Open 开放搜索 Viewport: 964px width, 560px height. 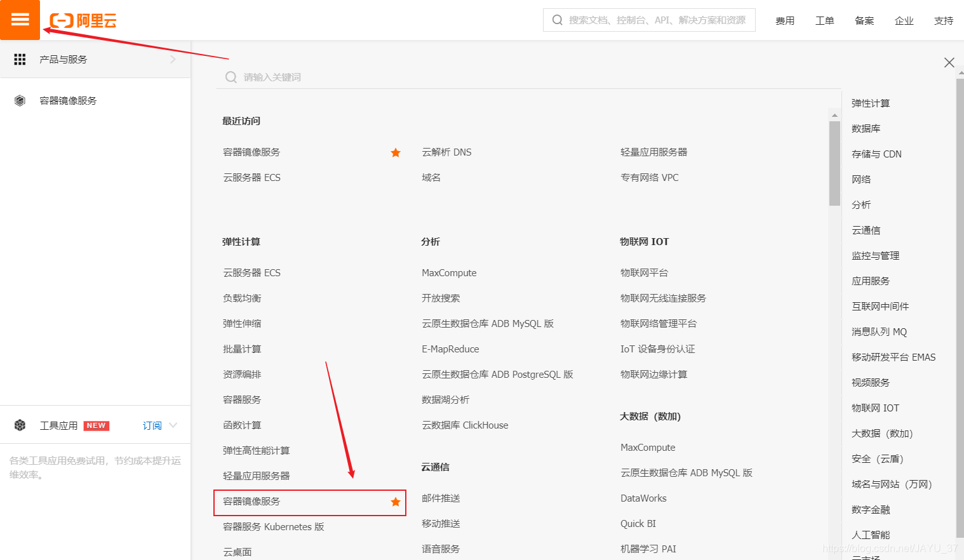point(441,298)
